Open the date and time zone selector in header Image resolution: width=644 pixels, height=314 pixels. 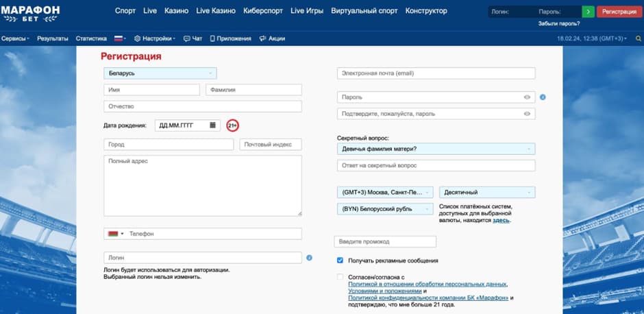click(592, 38)
